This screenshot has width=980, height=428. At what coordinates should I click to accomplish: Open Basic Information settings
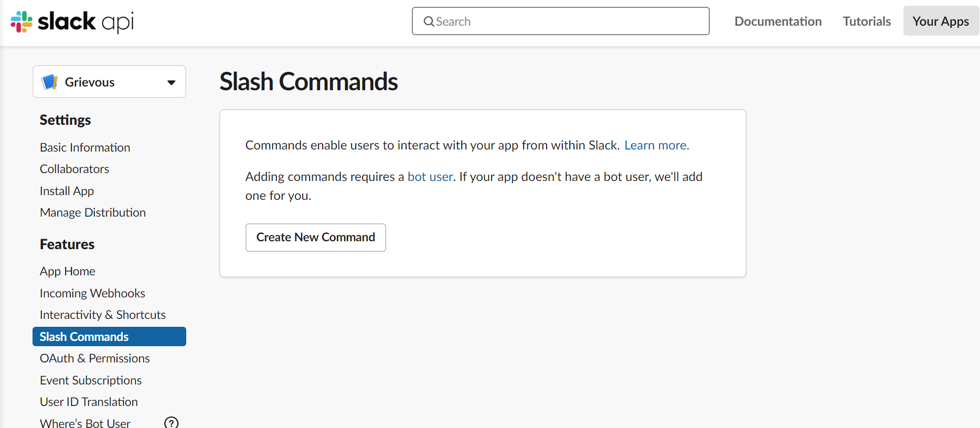tap(85, 147)
